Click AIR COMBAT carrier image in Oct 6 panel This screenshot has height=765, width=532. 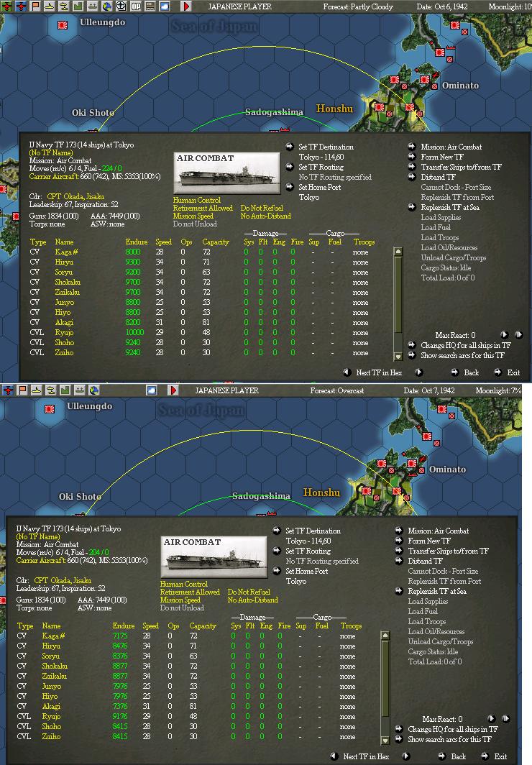(226, 173)
